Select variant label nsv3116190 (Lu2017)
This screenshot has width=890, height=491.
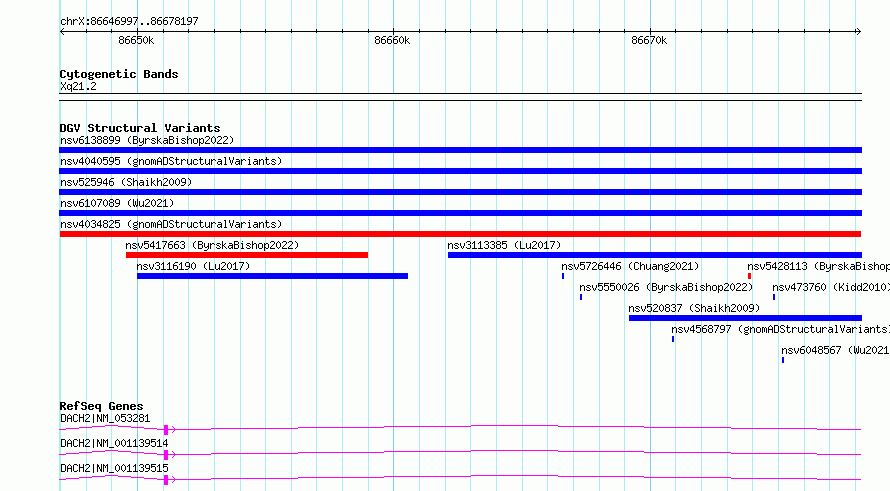tap(193, 266)
